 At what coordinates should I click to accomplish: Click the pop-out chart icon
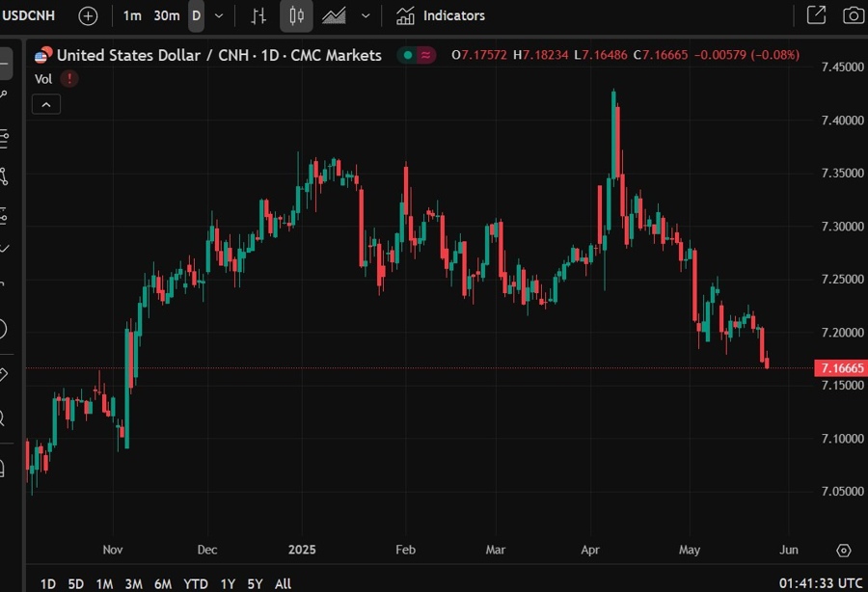click(x=816, y=15)
